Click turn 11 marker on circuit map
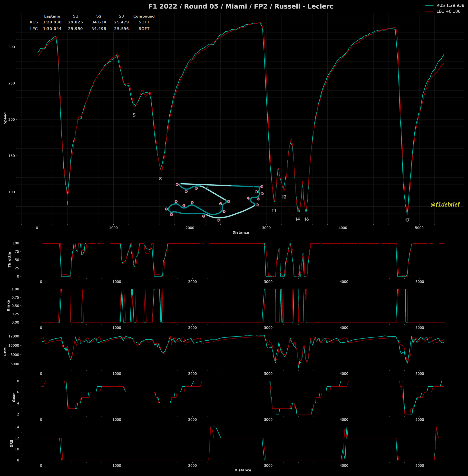The height and width of the screenshot is (476, 468). pyautogui.click(x=257, y=205)
